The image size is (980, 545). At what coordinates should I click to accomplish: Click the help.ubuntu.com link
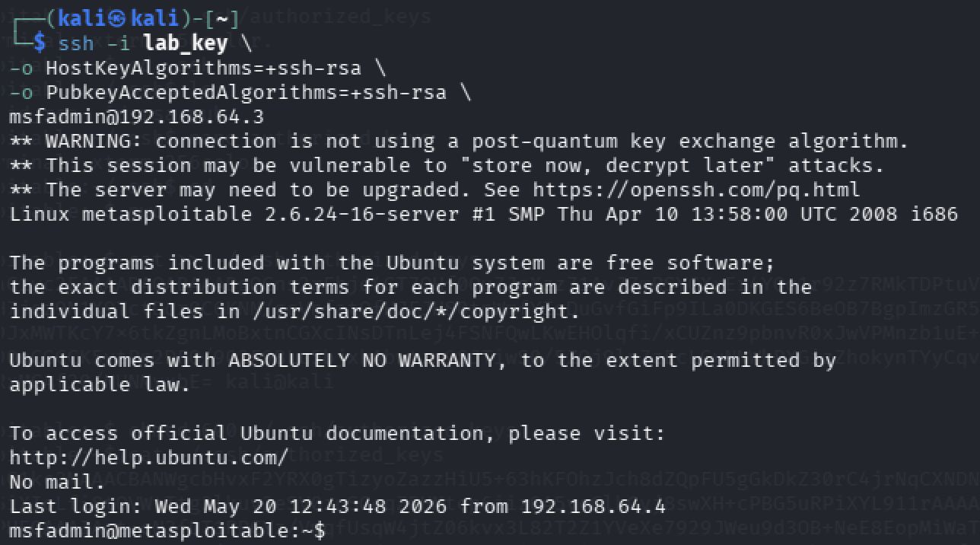[149, 457]
